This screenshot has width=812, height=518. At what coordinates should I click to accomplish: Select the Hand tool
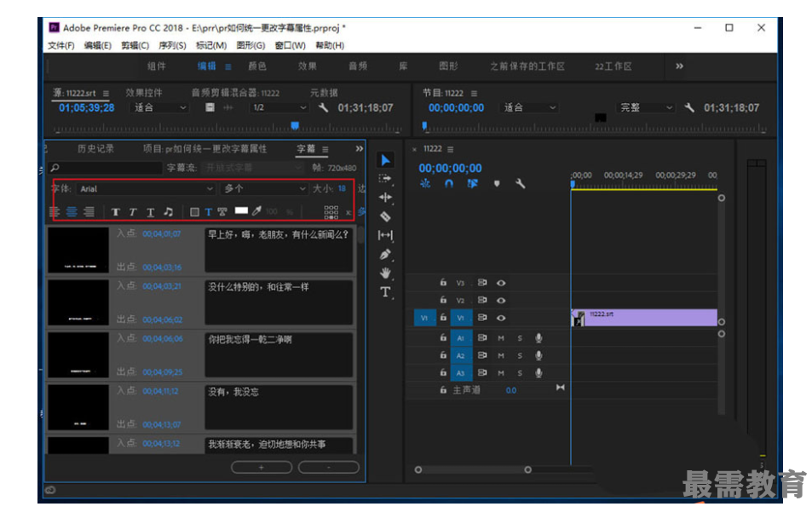(385, 273)
